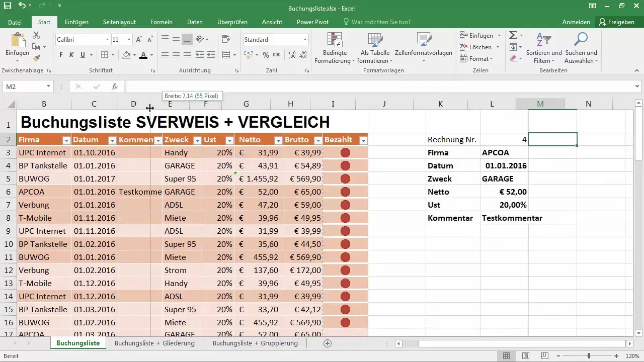The width and height of the screenshot is (644, 362).
Task: Undo the last action
Action: click(22, 6)
